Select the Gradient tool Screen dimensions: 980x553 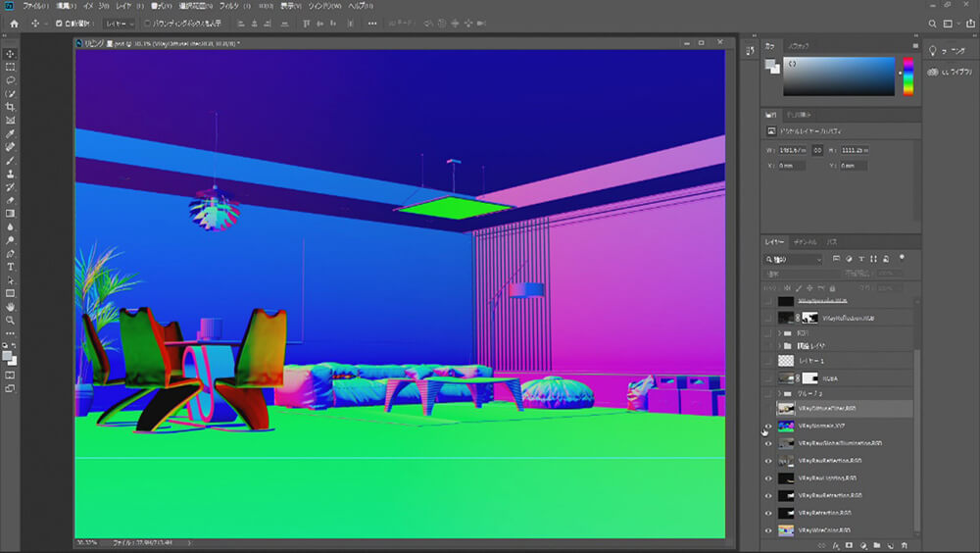click(x=10, y=214)
